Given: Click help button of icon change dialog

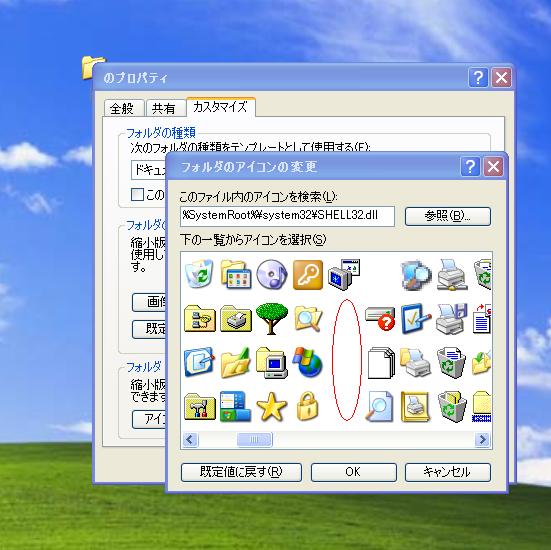Looking at the screenshot, I should click(470, 167).
